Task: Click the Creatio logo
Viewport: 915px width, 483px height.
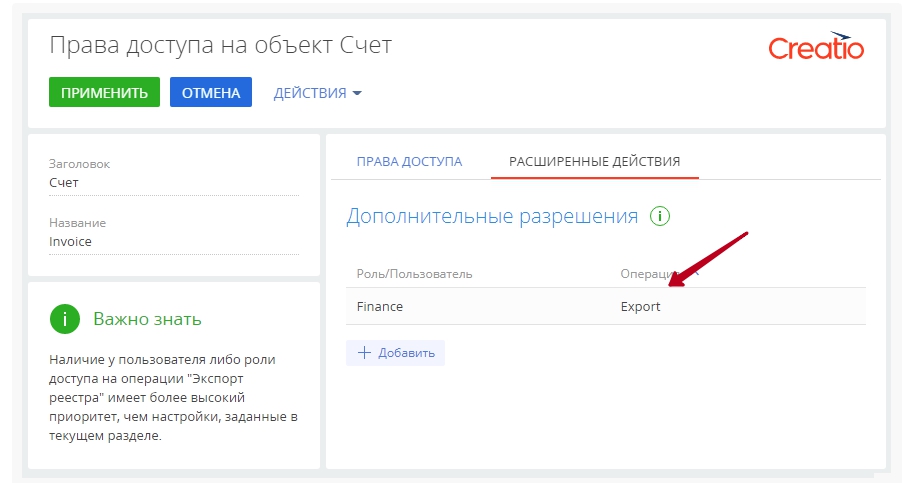Action: coord(816,48)
